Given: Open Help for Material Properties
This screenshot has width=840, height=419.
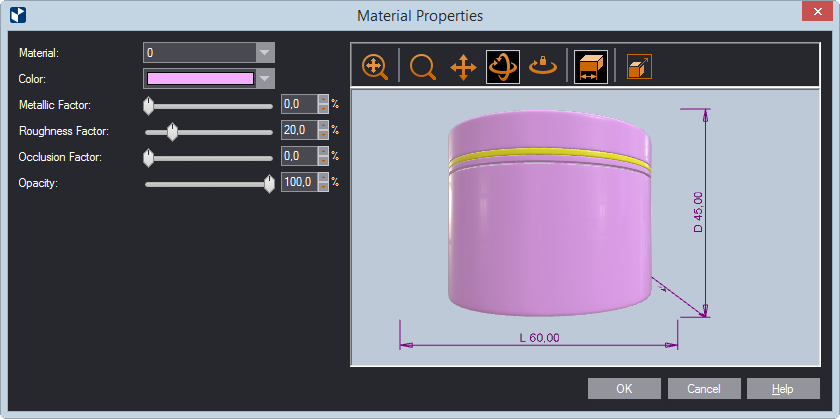Looking at the screenshot, I should [x=783, y=388].
